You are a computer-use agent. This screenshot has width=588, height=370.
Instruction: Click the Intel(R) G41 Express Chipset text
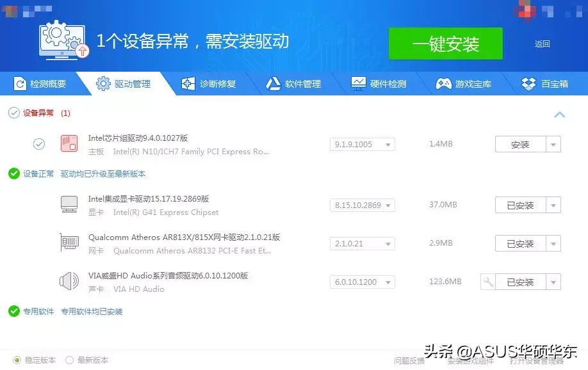[x=166, y=212]
